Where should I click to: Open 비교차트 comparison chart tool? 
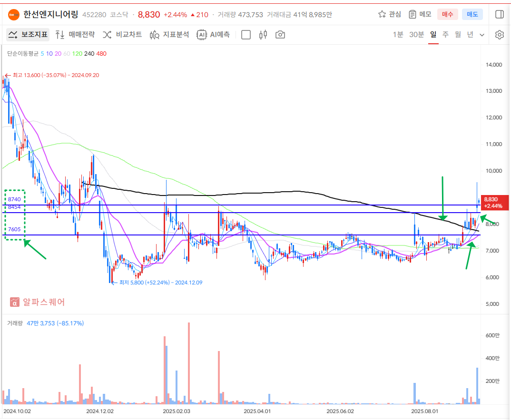click(x=123, y=35)
